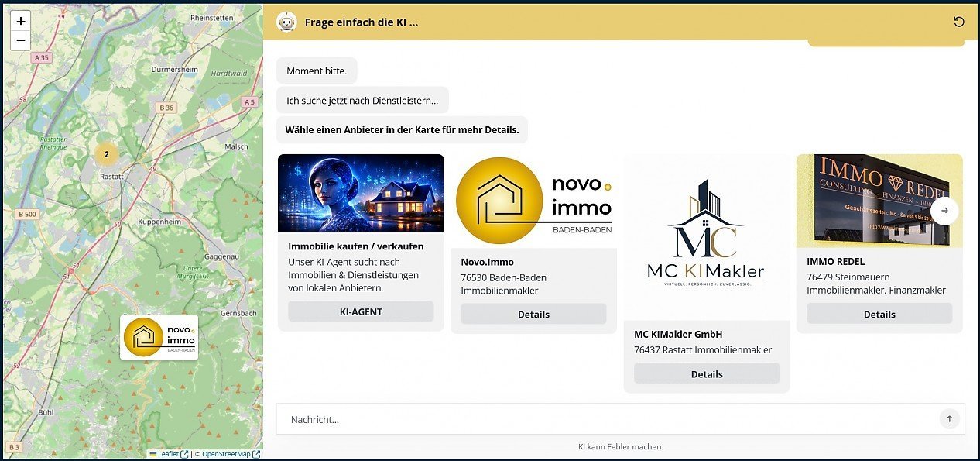Zoom out on the map
Image resolution: width=980 pixels, height=461 pixels.
point(21,41)
